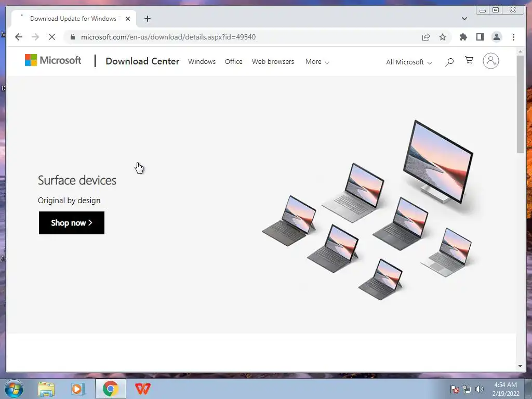
Task: Click the scrollbar up arrow
Action: (520, 51)
